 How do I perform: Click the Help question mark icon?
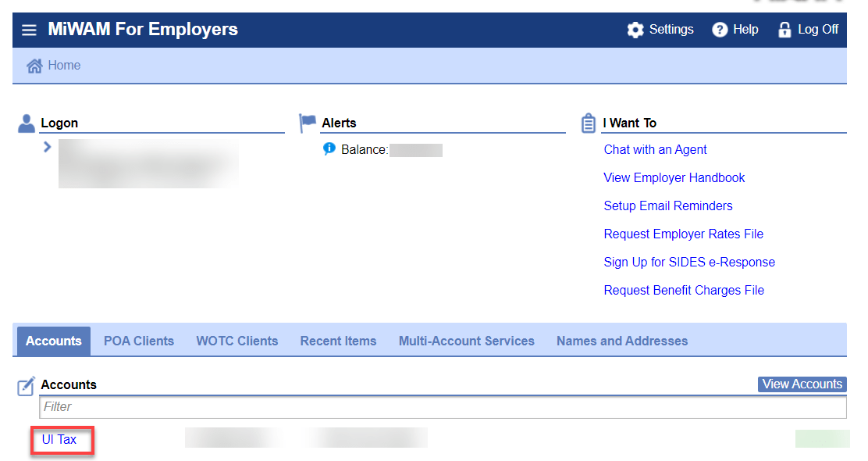click(720, 30)
